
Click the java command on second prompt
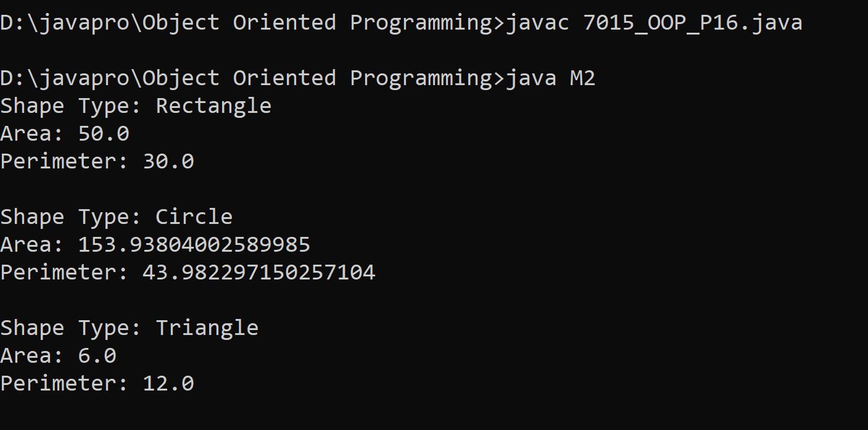coord(531,78)
